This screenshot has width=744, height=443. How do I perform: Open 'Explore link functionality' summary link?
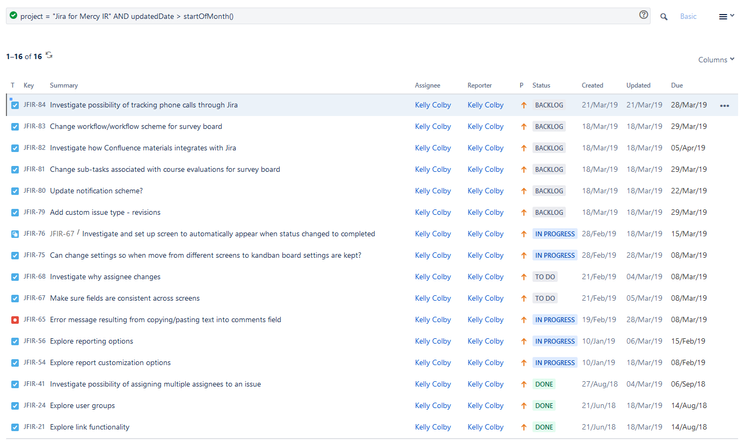(x=90, y=427)
